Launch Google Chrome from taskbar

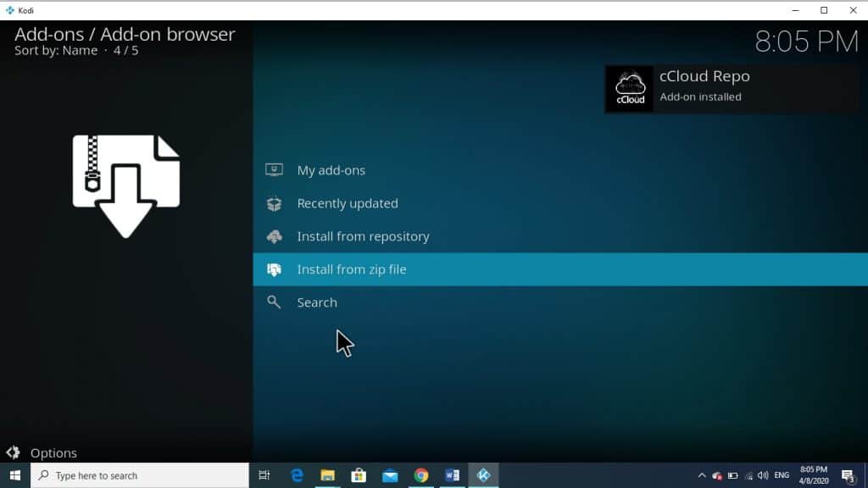[x=421, y=475]
